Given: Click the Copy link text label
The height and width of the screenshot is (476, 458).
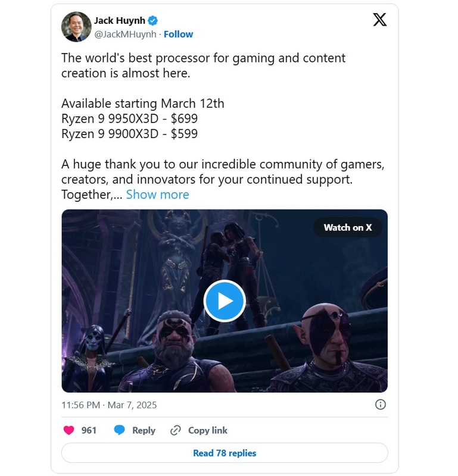Looking at the screenshot, I should [x=208, y=430].
